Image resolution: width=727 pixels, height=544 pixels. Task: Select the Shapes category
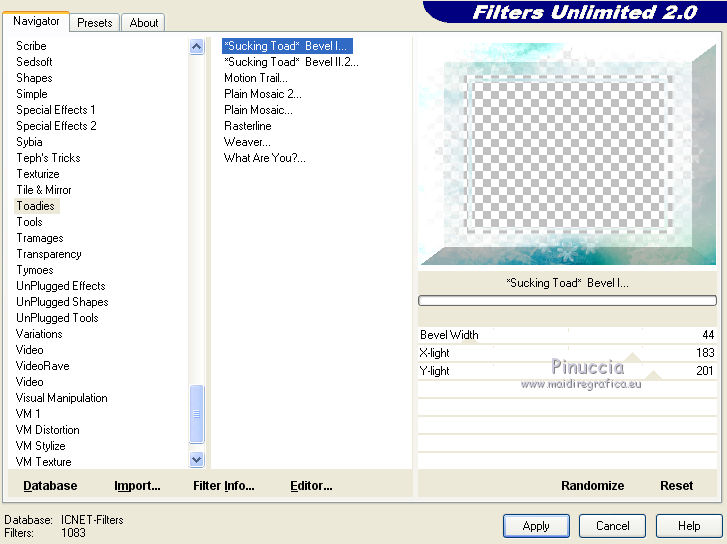[x=34, y=78]
